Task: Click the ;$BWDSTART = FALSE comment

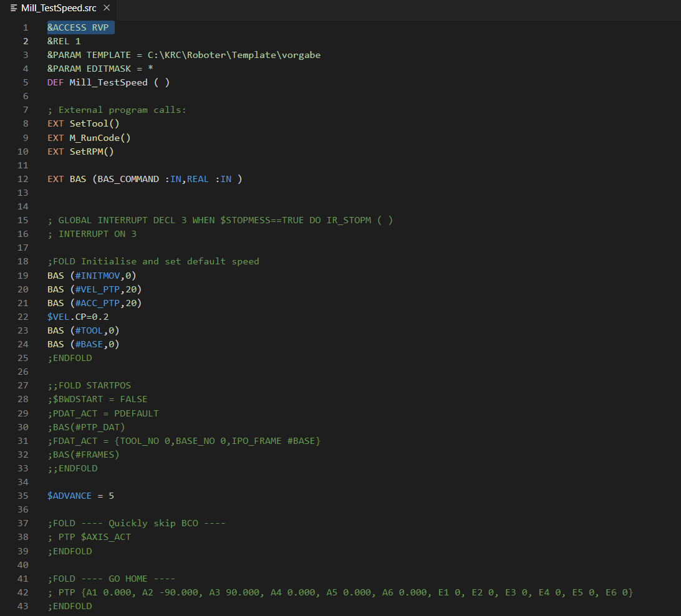Action: tap(97, 399)
